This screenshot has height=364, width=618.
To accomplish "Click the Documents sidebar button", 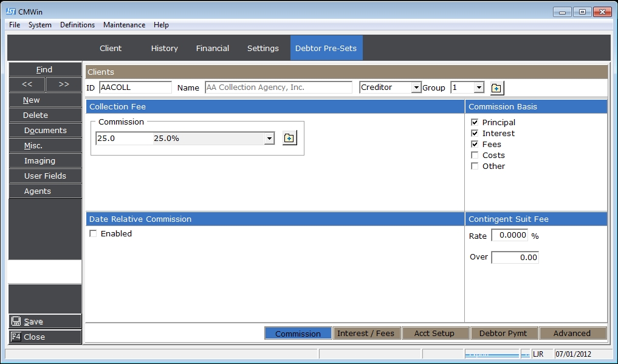I will click(45, 130).
